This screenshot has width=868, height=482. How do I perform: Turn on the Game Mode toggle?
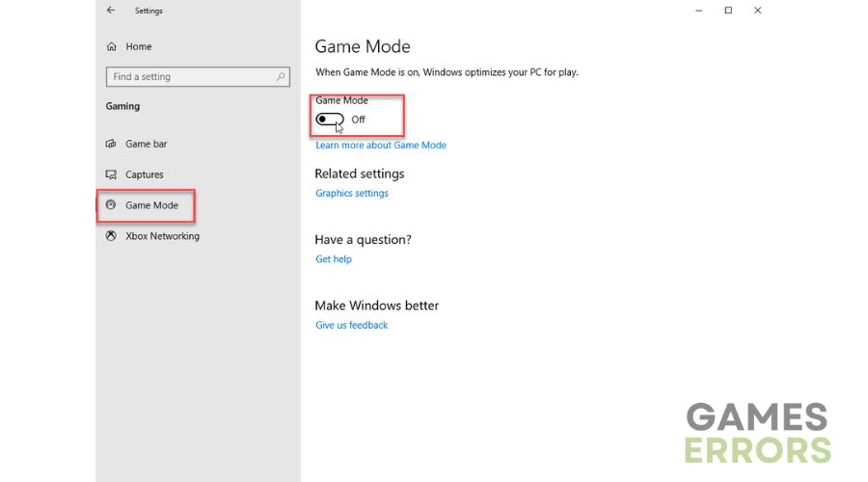coord(330,120)
